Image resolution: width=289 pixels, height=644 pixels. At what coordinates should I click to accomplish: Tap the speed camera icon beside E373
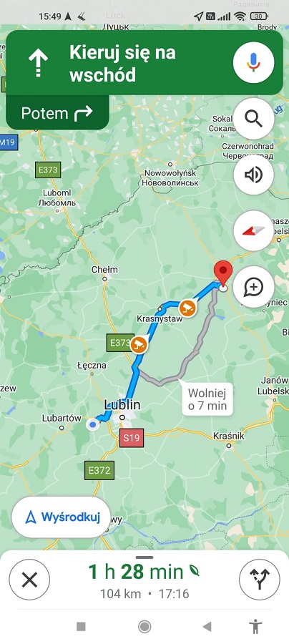(x=139, y=344)
